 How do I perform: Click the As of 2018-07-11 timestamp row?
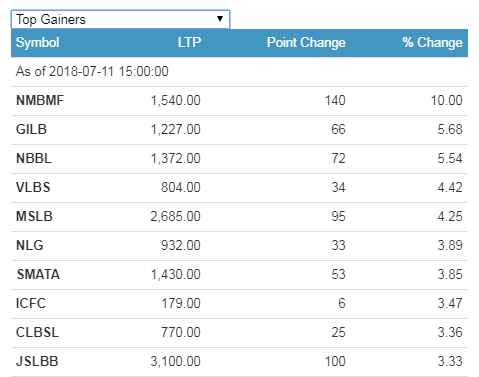coord(239,72)
